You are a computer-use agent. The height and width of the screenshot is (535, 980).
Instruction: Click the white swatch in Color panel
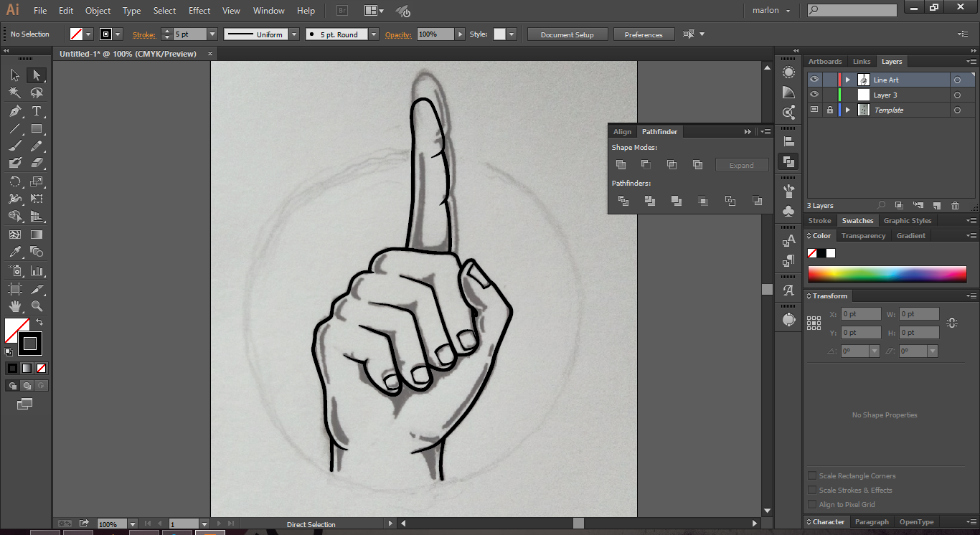(x=831, y=253)
